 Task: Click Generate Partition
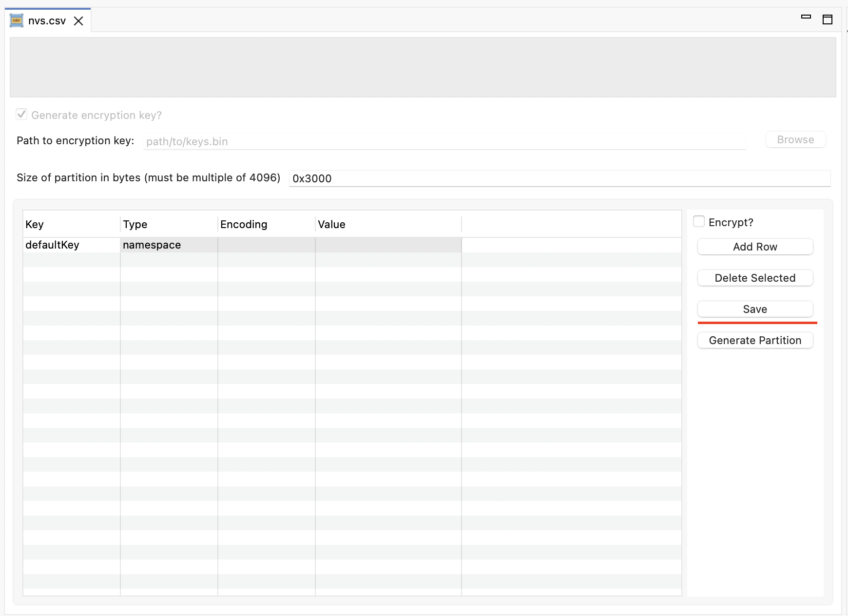pyautogui.click(x=755, y=340)
